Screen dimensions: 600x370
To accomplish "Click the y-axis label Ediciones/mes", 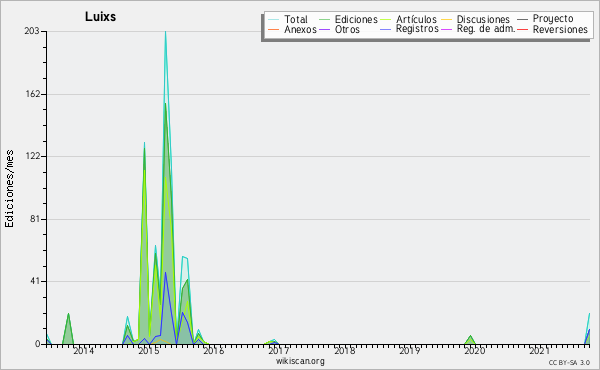I will (x=9, y=188).
